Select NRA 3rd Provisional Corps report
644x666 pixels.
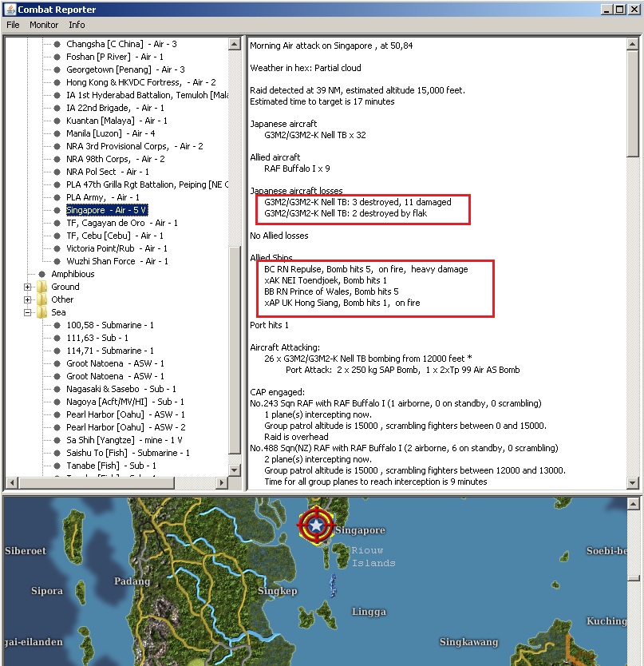pos(135,146)
